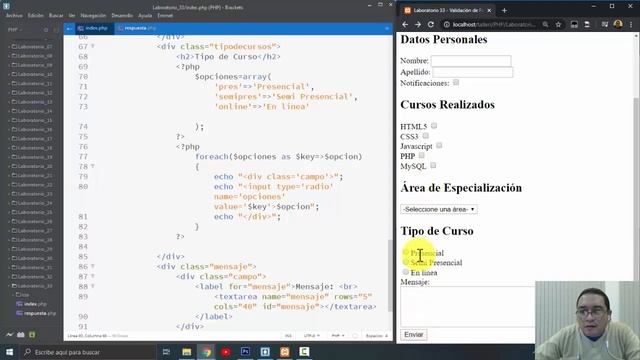Click the localhost address bar

pyautogui.click(x=494, y=24)
